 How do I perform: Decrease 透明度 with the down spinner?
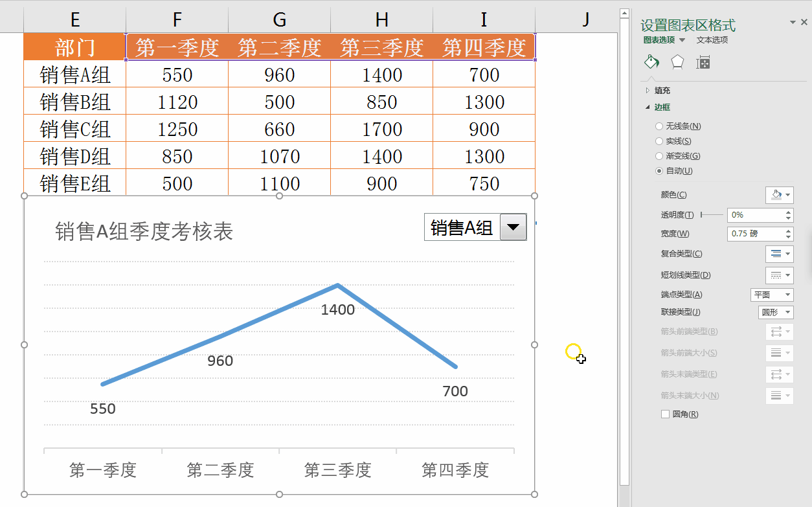tap(788, 218)
